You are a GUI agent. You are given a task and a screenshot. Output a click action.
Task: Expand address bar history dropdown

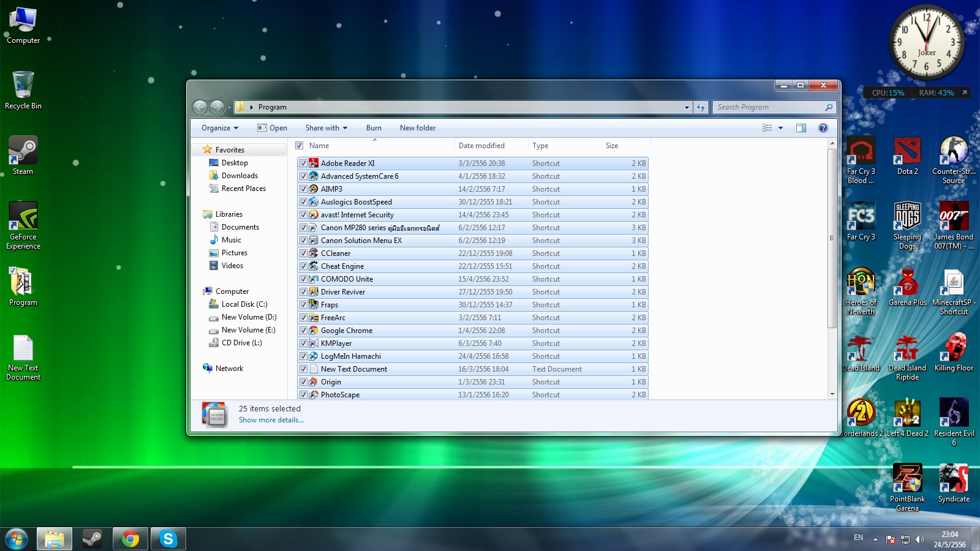pyautogui.click(x=687, y=107)
